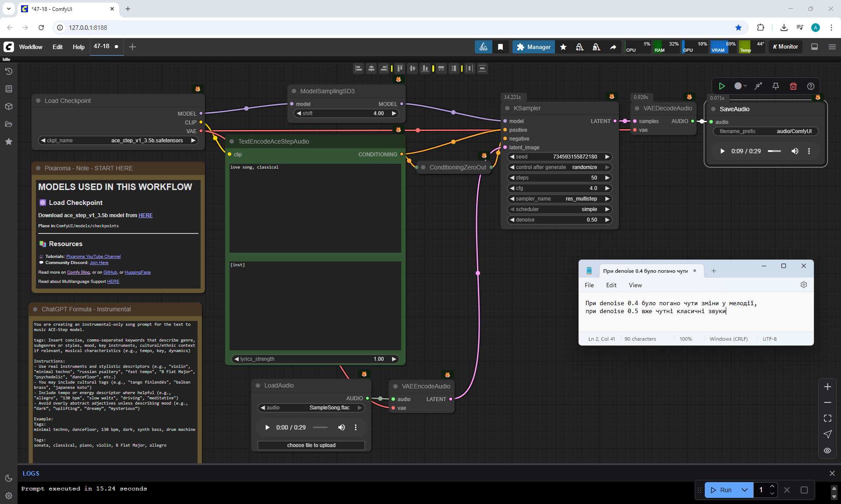Open the Workflow menu
Screen dimensions: 841x504
click(31, 47)
